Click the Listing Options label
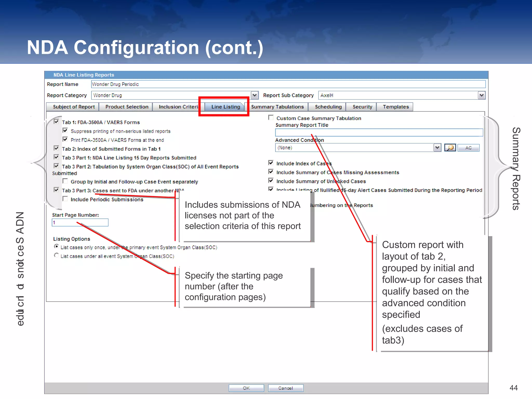The width and height of the screenshot is (532, 399). 72,239
